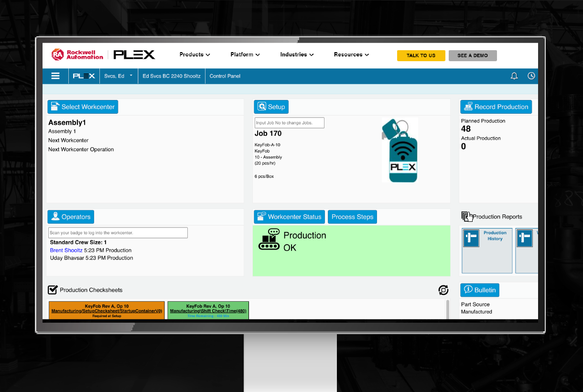The width and height of the screenshot is (583, 392).
Task: Click the Planned Production value 48
Action: tap(466, 129)
